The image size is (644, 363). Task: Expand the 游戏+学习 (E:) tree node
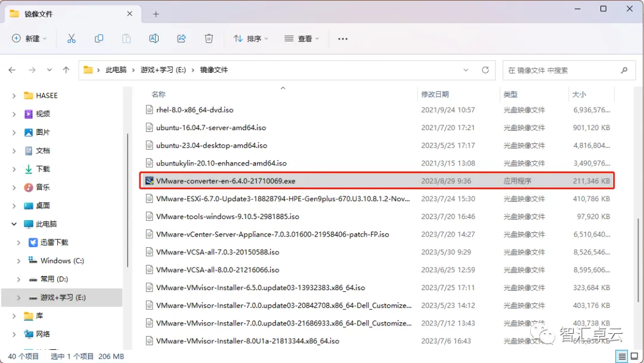point(18,298)
